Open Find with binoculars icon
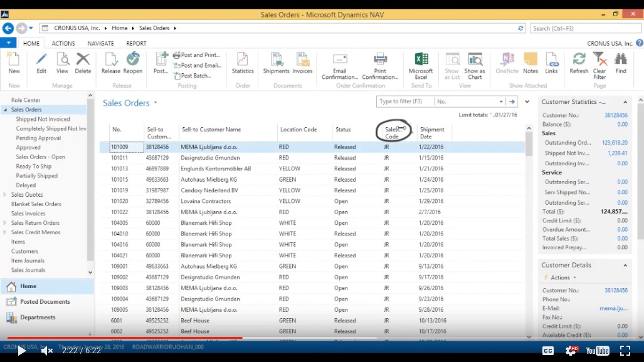 tap(621, 64)
